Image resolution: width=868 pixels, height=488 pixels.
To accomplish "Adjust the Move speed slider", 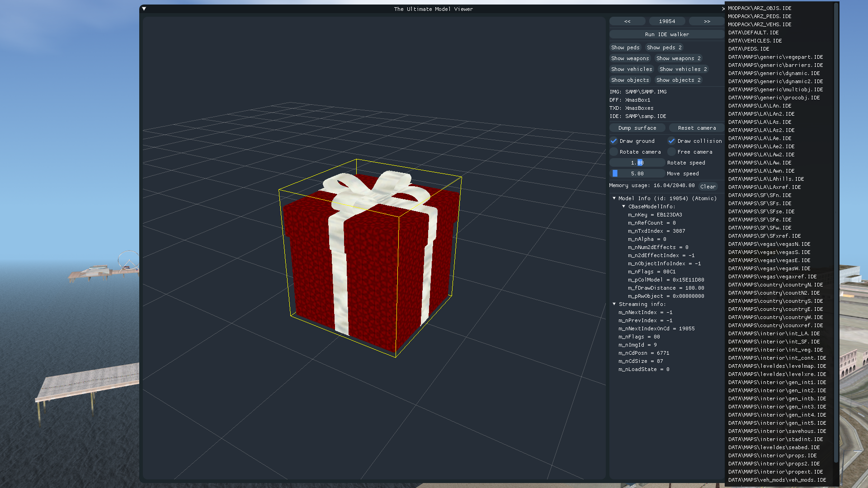I will pyautogui.click(x=637, y=174).
